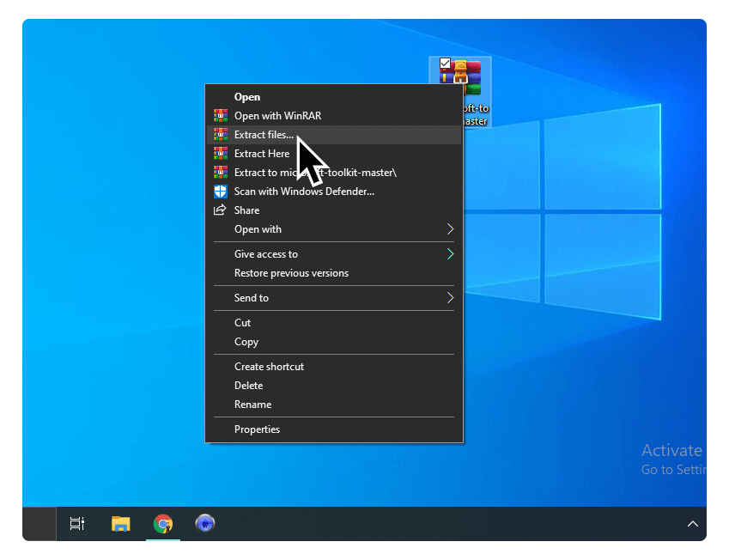
Task: Expand the Open with submenu arrow
Action: click(x=450, y=228)
